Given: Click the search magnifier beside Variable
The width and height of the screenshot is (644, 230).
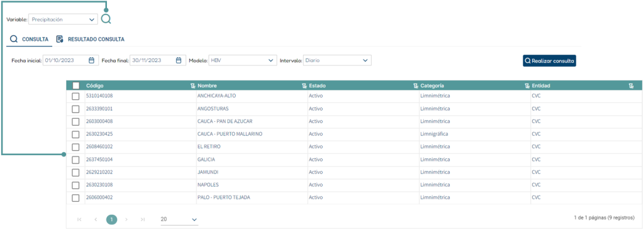Looking at the screenshot, I should (x=106, y=19).
